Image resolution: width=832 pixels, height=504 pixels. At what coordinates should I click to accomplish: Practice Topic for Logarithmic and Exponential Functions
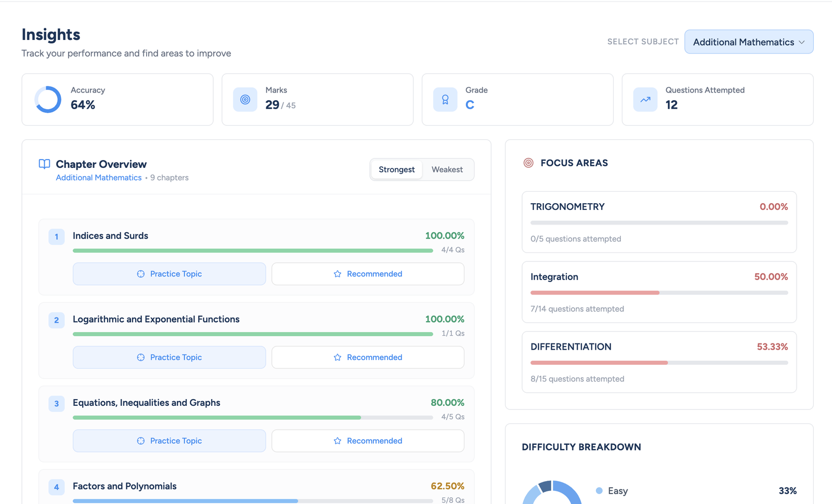coord(170,357)
